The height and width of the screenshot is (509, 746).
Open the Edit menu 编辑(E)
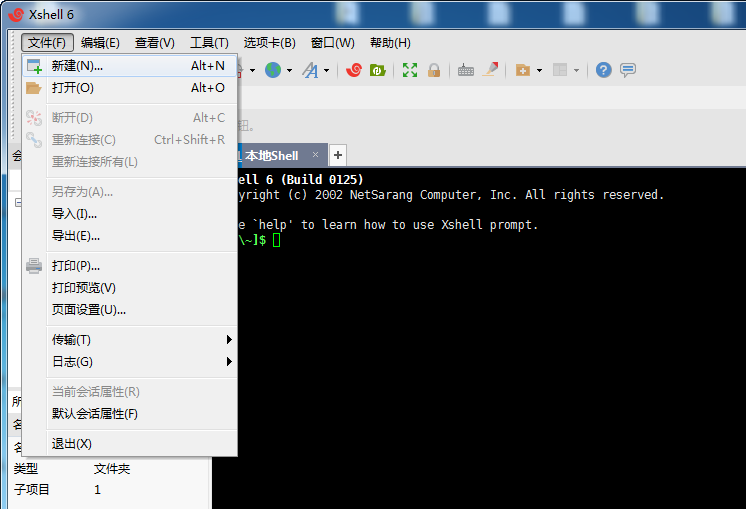tap(100, 43)
